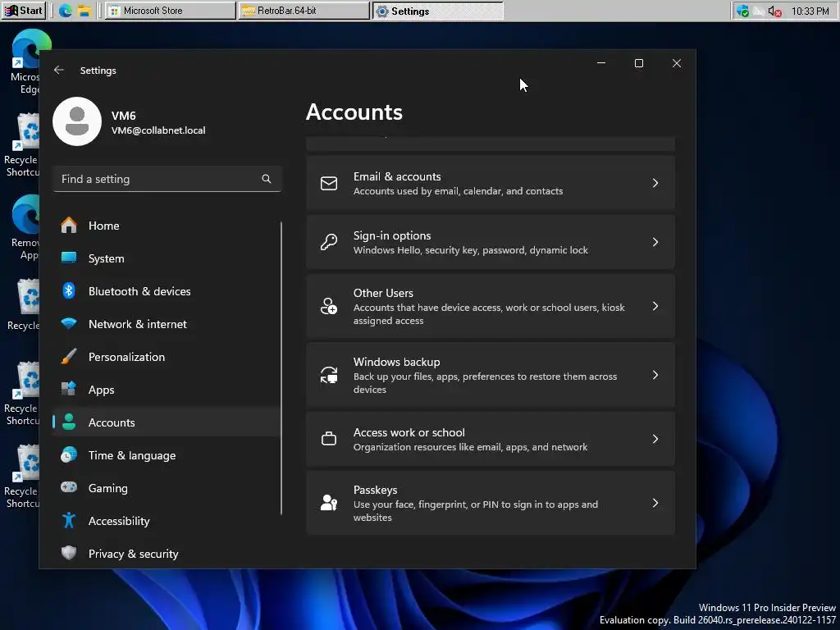Select the Accounts category in the sidebar

(166, 422)
